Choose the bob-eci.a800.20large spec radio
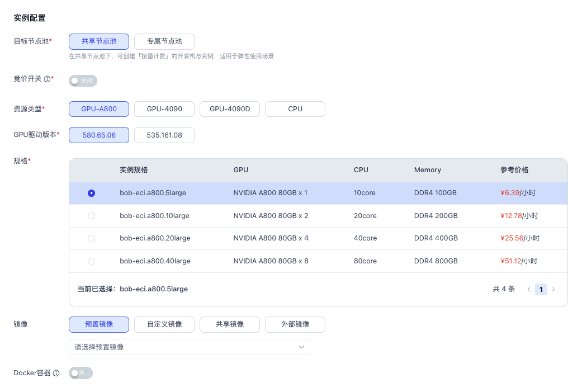Image resolution: width=582 pixels, height=392 pixels. tap(92, 238)
